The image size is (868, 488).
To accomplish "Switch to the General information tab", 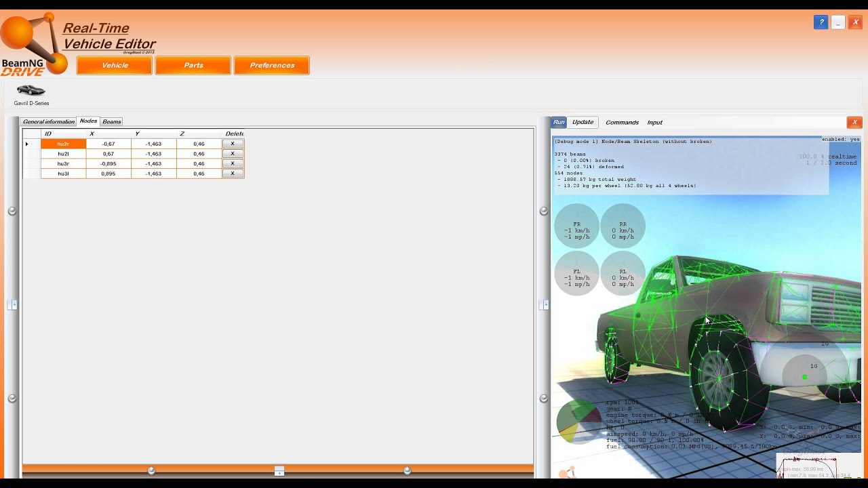I will click(49, 122).
